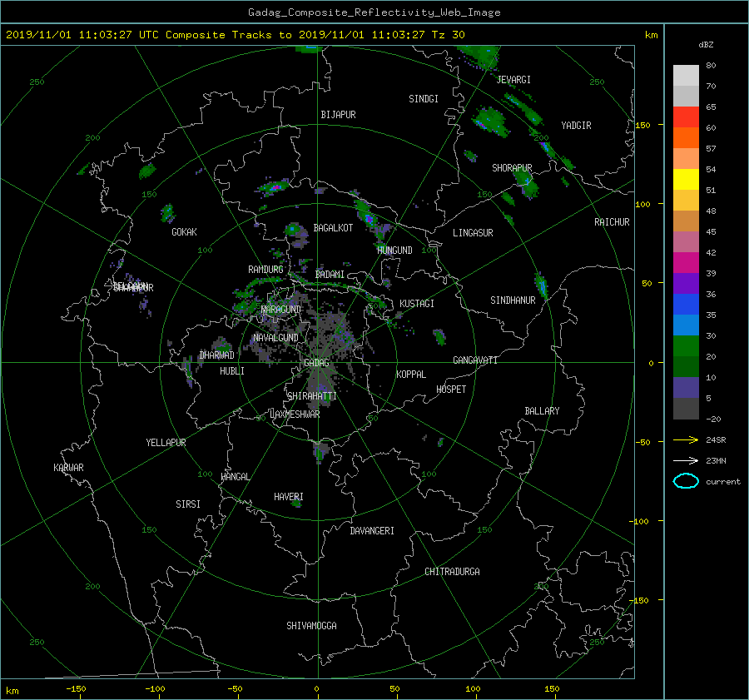Click the BIJAPUR city label
This screenshot has height=700, width=749.
(338, 115)
